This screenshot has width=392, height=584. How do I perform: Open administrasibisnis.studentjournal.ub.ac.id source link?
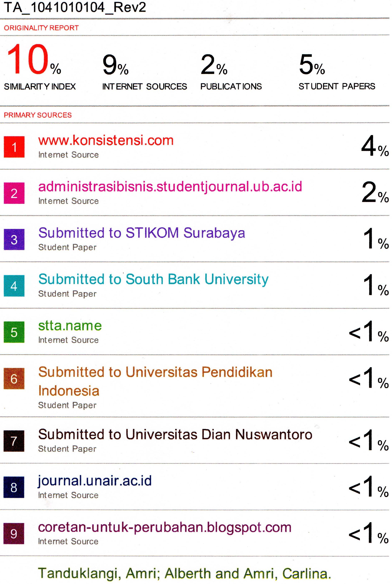(170, 187)
